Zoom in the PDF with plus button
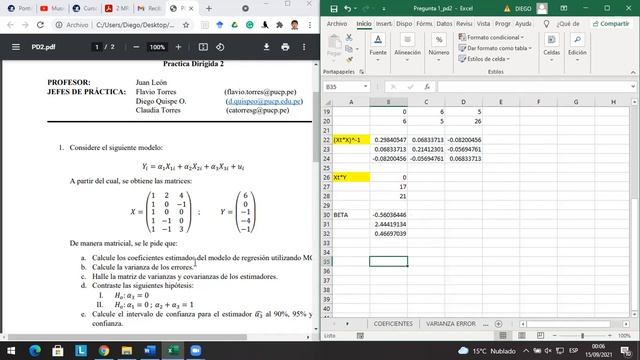The image size is (640, 360). (x=178, y=47)
